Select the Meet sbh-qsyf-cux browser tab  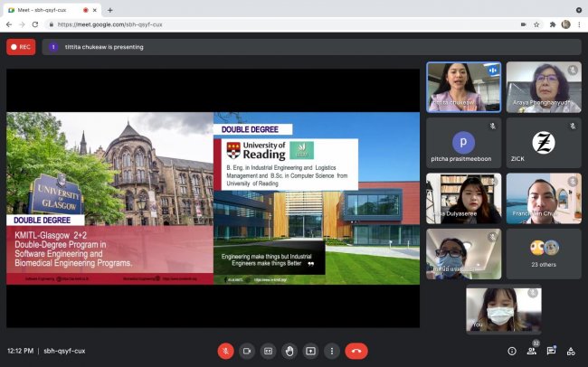45,9
